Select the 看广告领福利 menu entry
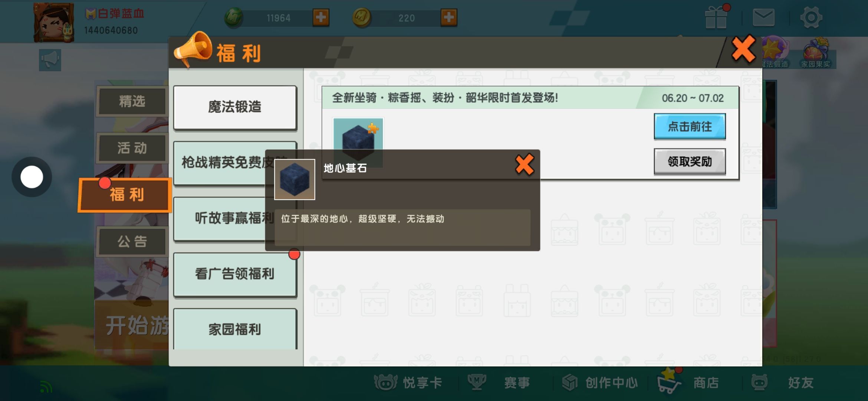868x401 pixels. 235,274
